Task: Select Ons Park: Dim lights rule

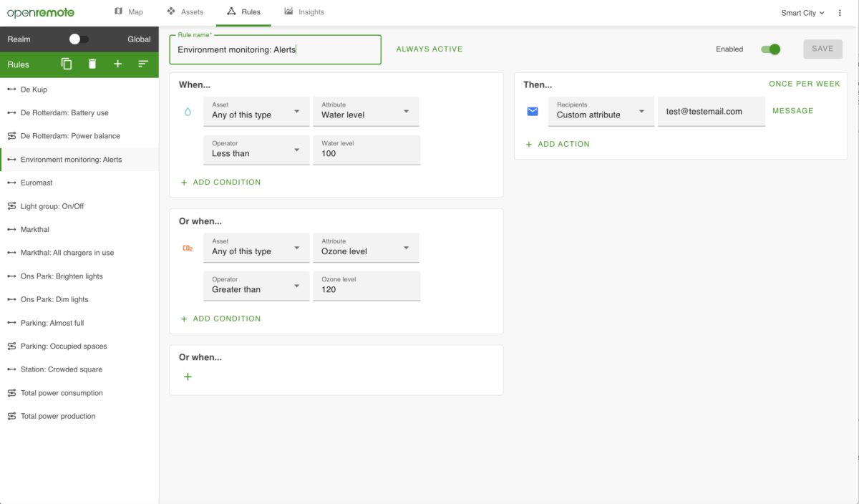Action: click(x=79, y=300)
